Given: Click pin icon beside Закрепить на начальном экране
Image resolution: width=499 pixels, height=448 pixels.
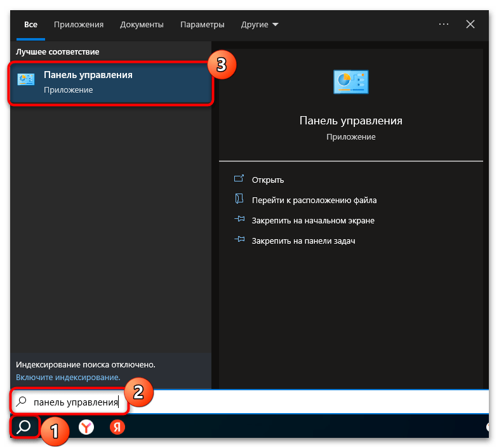Looking at the screenshot, I should click(x=239, y=219).
